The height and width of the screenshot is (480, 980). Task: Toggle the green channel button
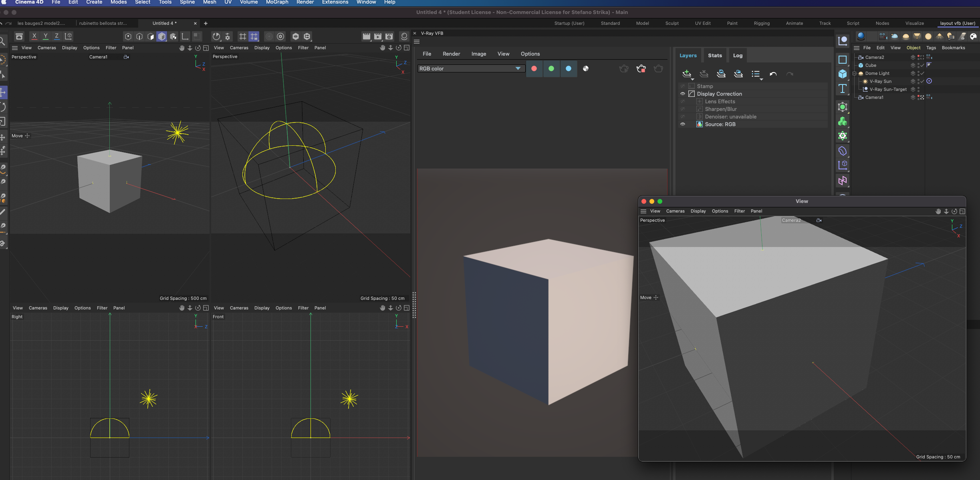(551, 68)
